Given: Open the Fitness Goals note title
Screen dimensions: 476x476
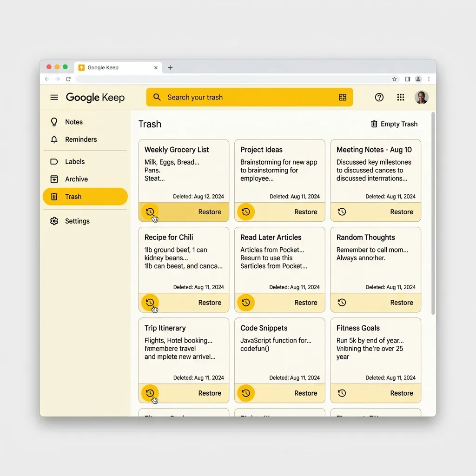Looking at the screenshot, I should click(358, 328).
